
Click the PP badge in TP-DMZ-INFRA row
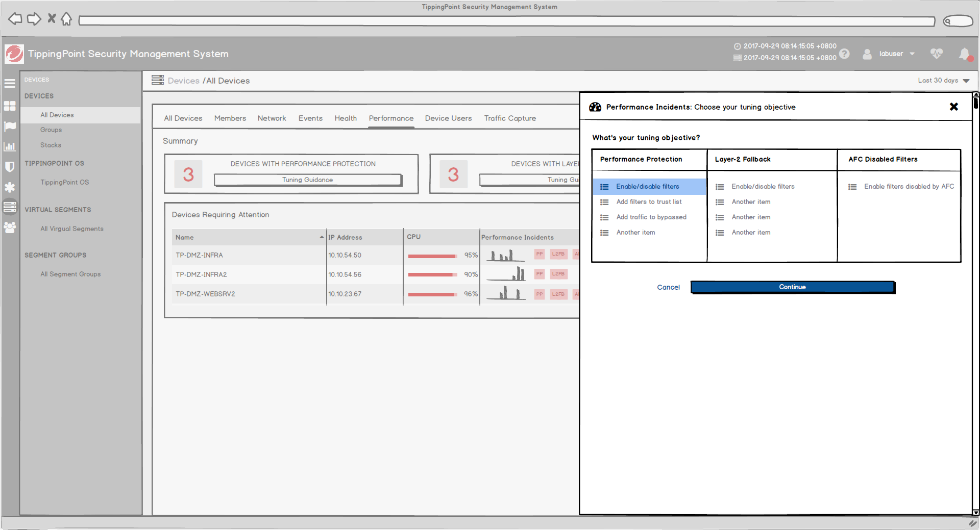coord(540,254)
